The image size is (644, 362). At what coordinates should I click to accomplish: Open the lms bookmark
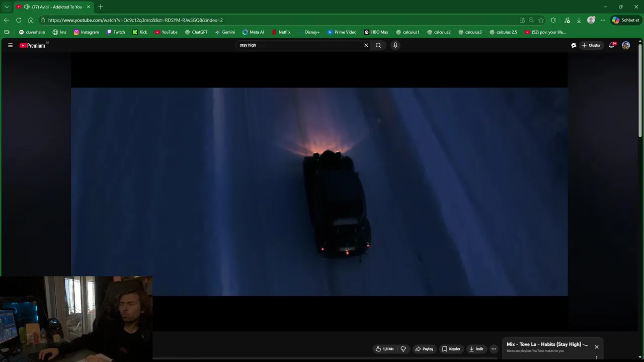click(59, 32)
